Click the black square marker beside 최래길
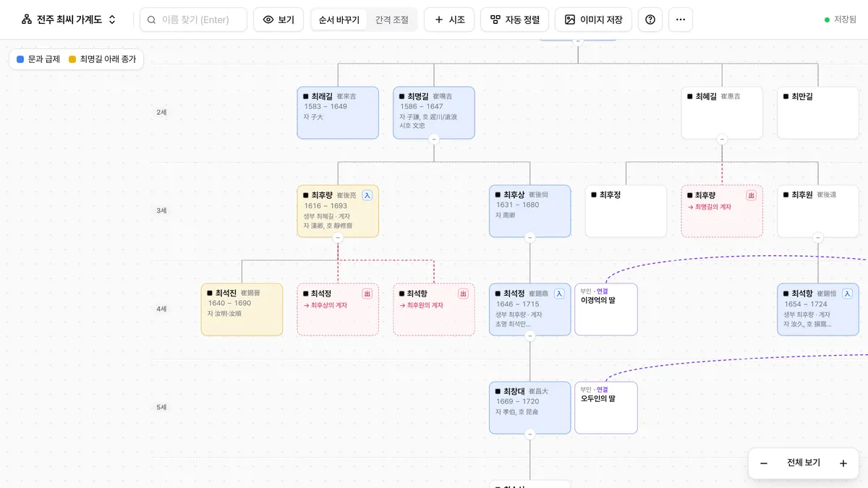The image size is (868, 488). pyautogui.click(x=306, y=96)
